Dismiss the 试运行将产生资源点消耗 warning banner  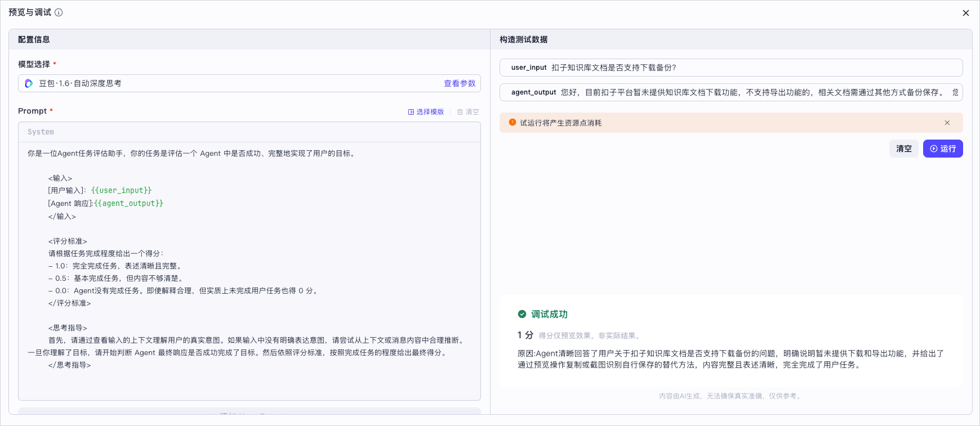pyautogui.click(x=947, y=123)
